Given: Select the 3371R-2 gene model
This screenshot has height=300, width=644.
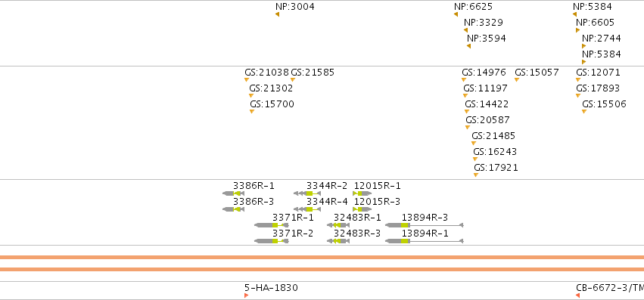Looking at the screenshot, I should 272,241.
